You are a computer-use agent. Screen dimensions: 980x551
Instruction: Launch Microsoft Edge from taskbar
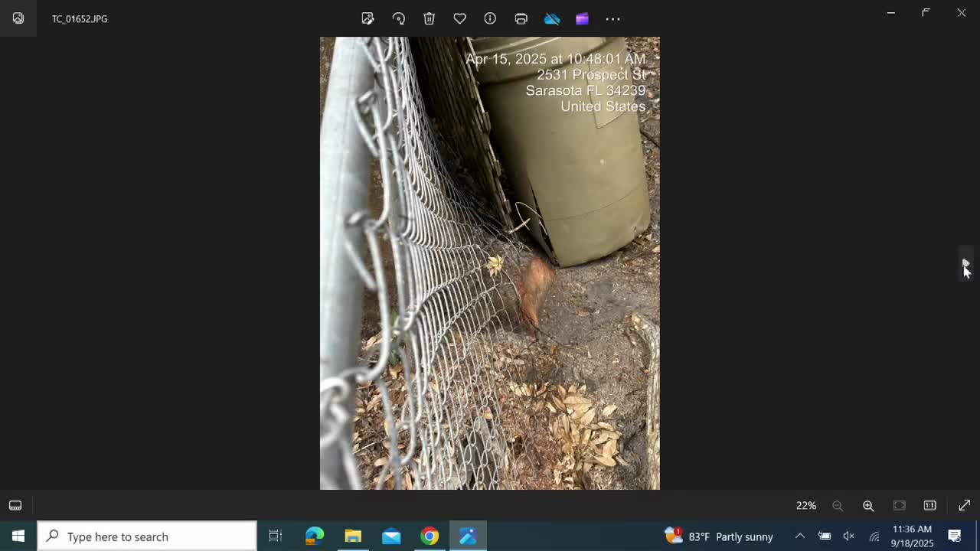[x=315, y=536]
